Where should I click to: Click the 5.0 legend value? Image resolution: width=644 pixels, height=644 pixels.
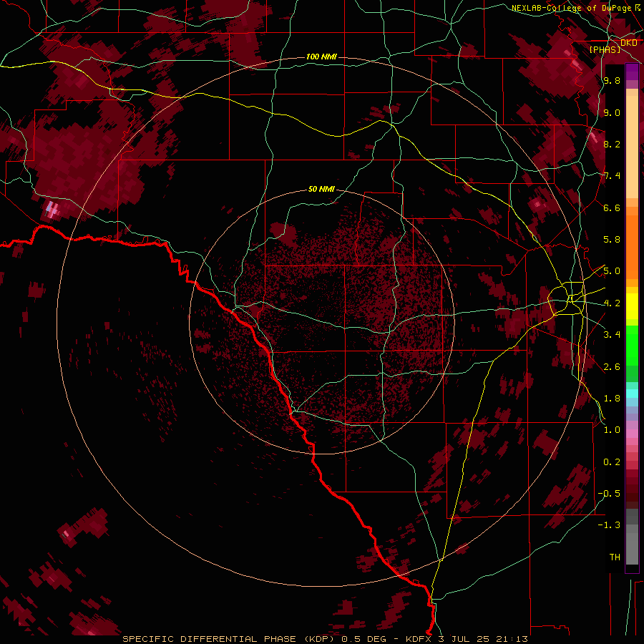click(x=612, y=271)
